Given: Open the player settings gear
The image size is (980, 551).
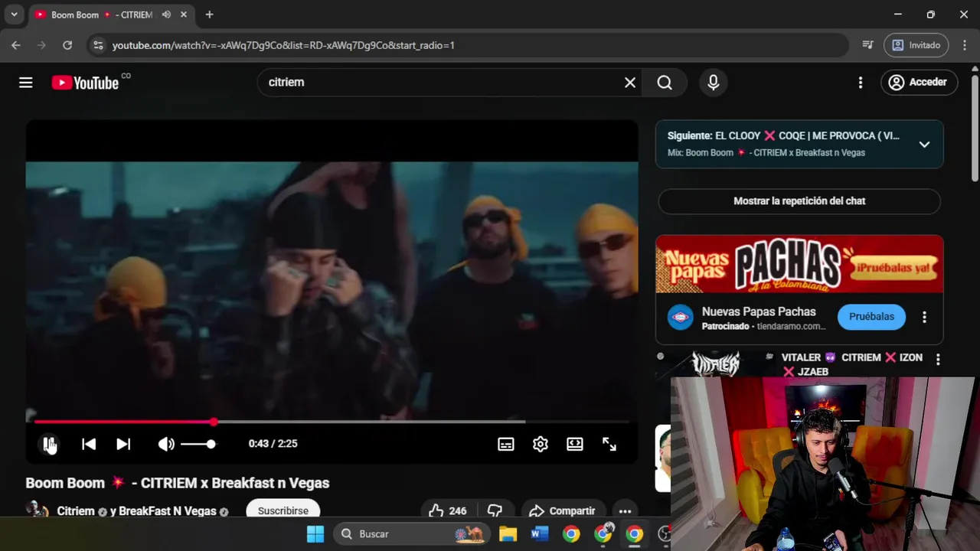Looking at the screenshot, I should click(x=541, y=444).
